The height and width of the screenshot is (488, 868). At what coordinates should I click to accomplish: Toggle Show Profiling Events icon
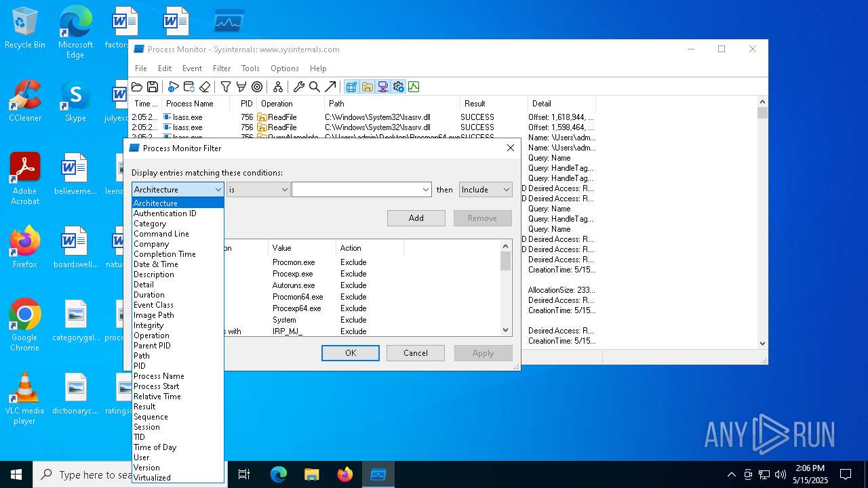pos(414,87)
